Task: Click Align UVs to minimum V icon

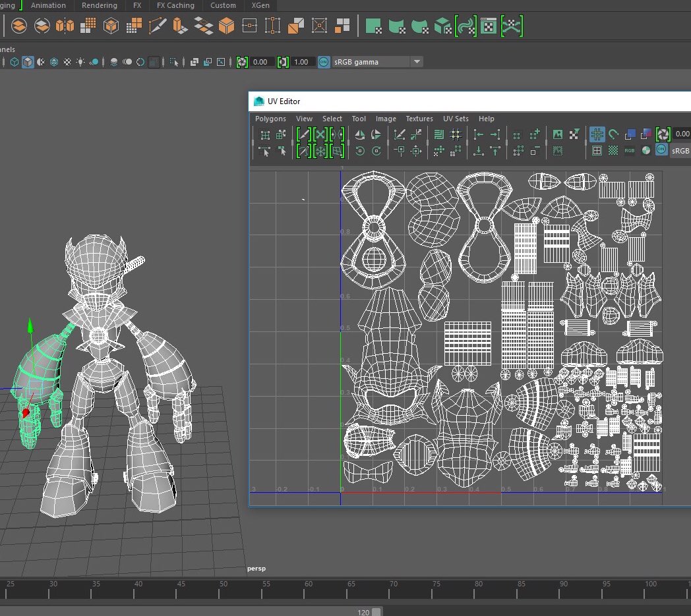Action: click(x=479, y=151)
